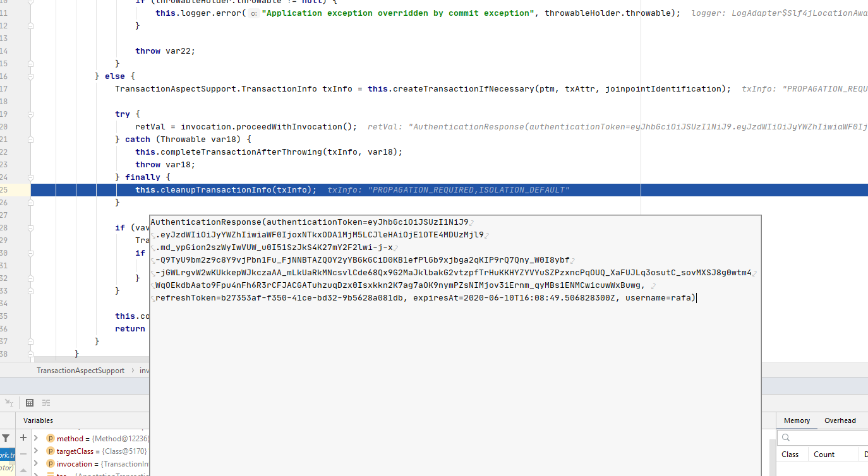The image size is (868, 476).
Task: Click the parameter icon beside targetClass variable
Action: point(50,451)
